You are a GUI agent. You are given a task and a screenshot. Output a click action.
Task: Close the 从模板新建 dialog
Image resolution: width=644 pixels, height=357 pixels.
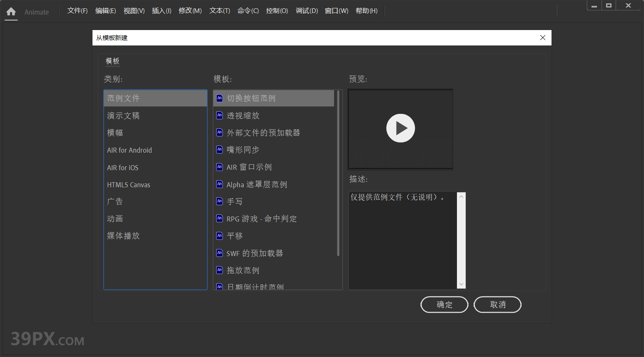tap(543, 38)
